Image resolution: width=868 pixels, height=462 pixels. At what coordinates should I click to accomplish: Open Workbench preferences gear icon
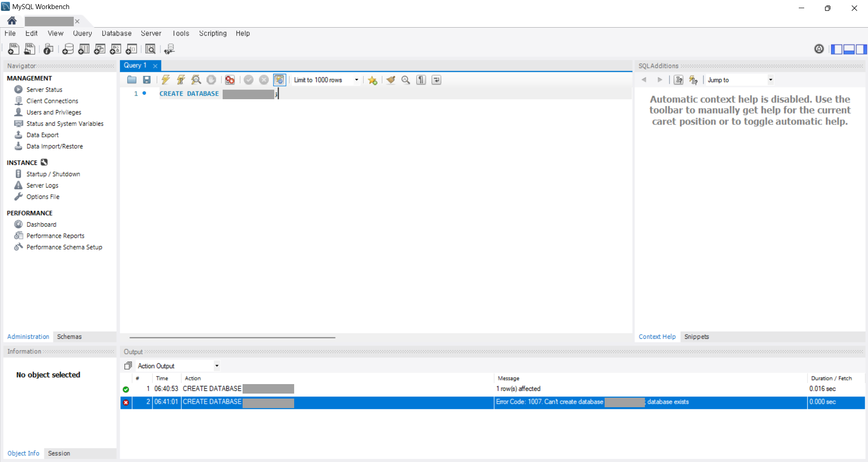coord(819,49)
